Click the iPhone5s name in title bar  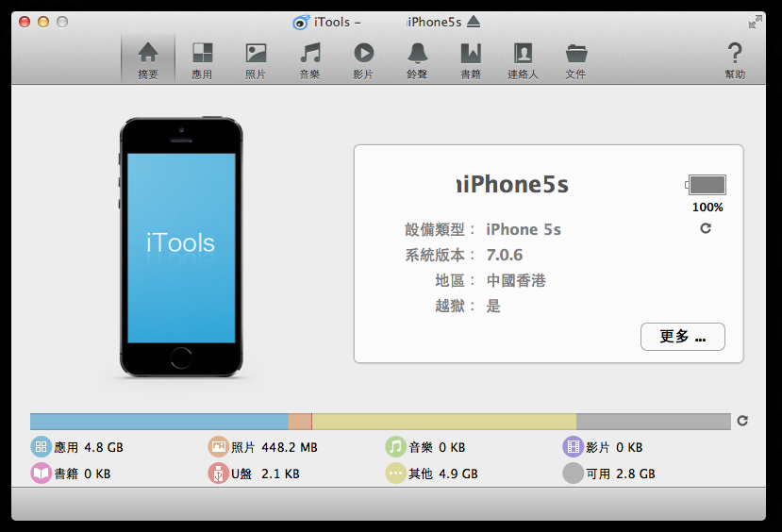pyautogui.click(x=434, y=22)
